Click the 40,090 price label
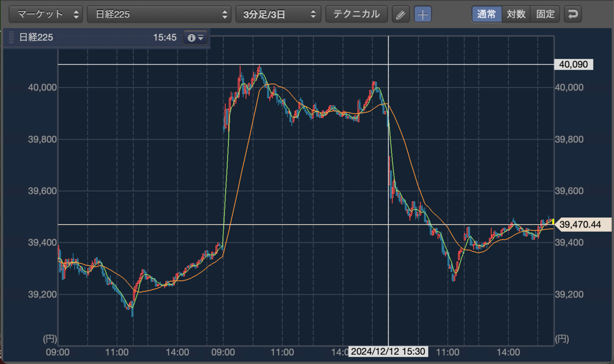This screenshot has height=364, width=614. coord(575,64)
